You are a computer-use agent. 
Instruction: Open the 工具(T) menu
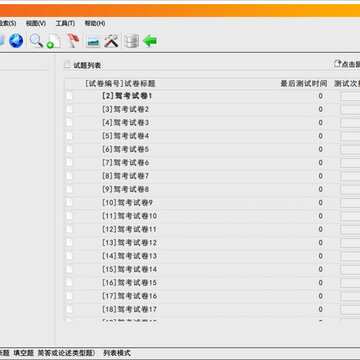pyautogui.click(x=65, y=23)
